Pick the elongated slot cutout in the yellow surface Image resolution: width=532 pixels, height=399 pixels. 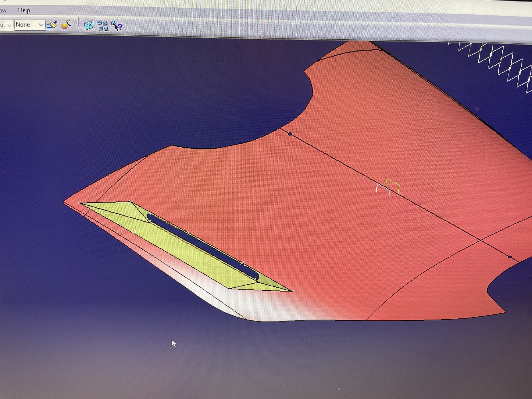pyautogui.click(x=203, y=247)
